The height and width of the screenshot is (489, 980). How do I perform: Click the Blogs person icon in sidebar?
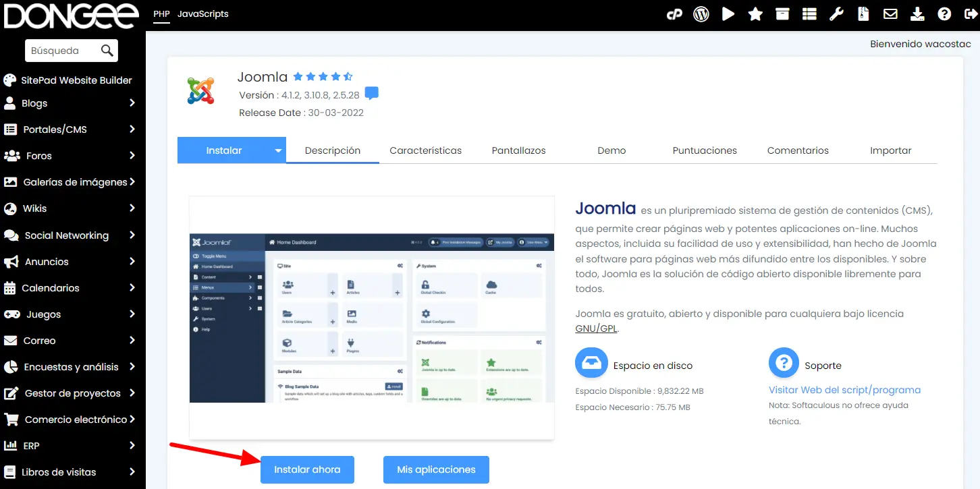(9, 103)
